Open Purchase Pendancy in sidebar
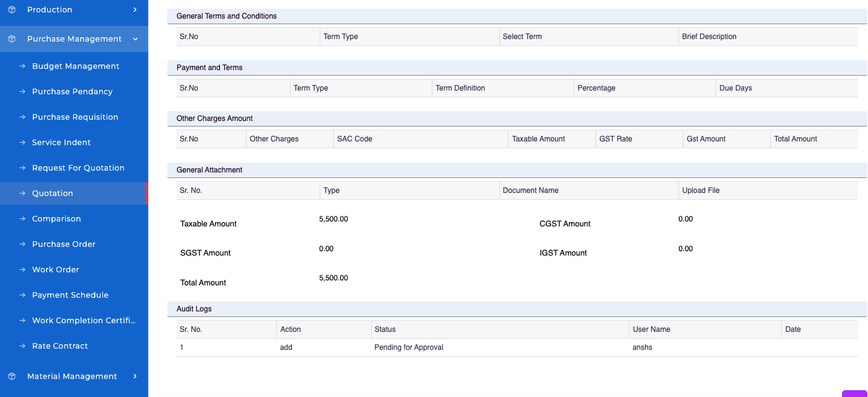Image resolution: width=868 pixels, height=397 pixels. click(x=72, y=92)
